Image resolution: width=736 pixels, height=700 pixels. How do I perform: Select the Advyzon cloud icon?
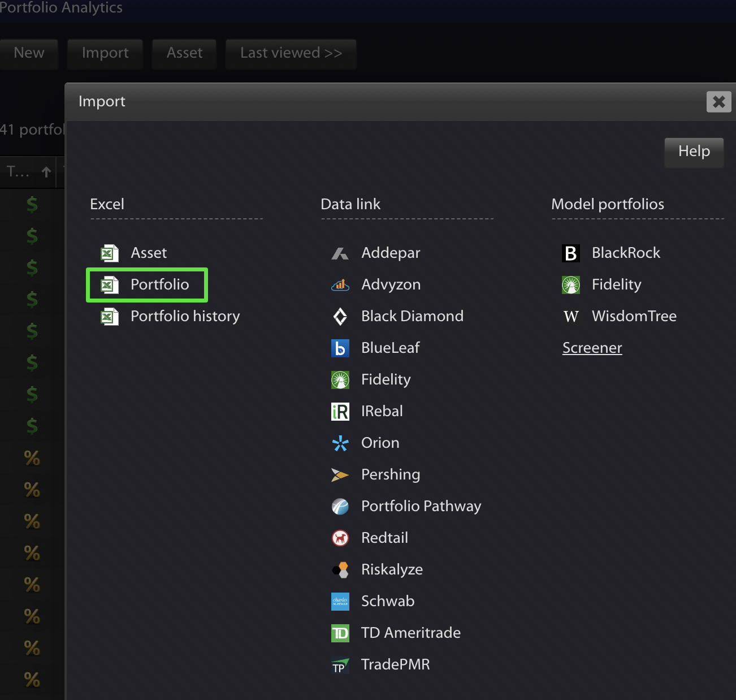tap(340, 285)
